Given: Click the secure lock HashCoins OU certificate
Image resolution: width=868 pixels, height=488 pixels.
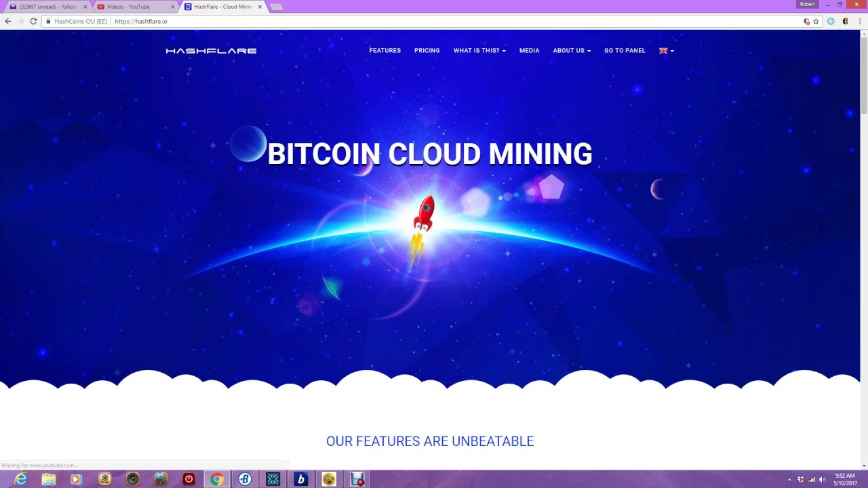Looking at the screenshot, I should (x=76, y=21).
